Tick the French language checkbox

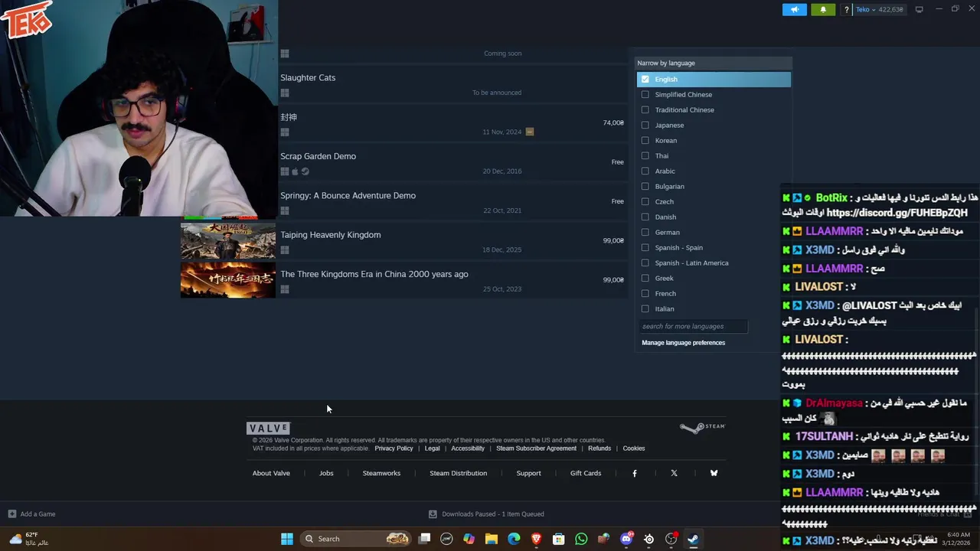(645, 293)
